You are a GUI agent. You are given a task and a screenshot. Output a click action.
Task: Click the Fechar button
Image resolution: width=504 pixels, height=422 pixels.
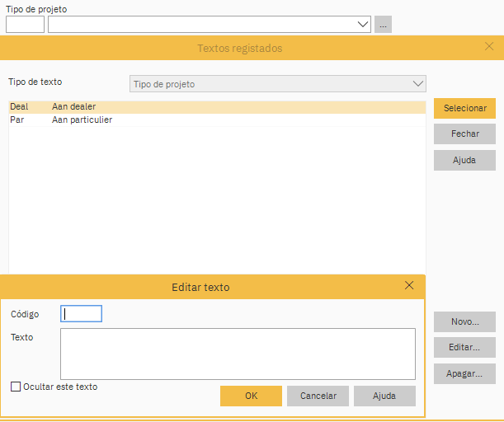click(464, 134)
